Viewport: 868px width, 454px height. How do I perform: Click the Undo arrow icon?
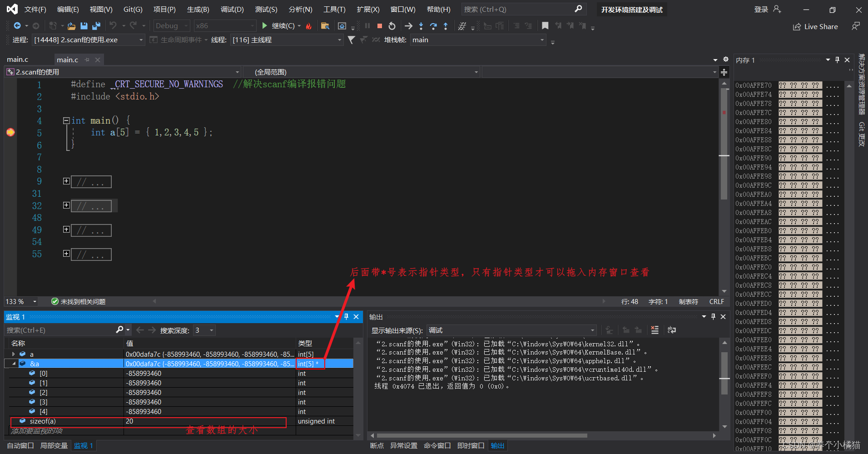[113, 26]
